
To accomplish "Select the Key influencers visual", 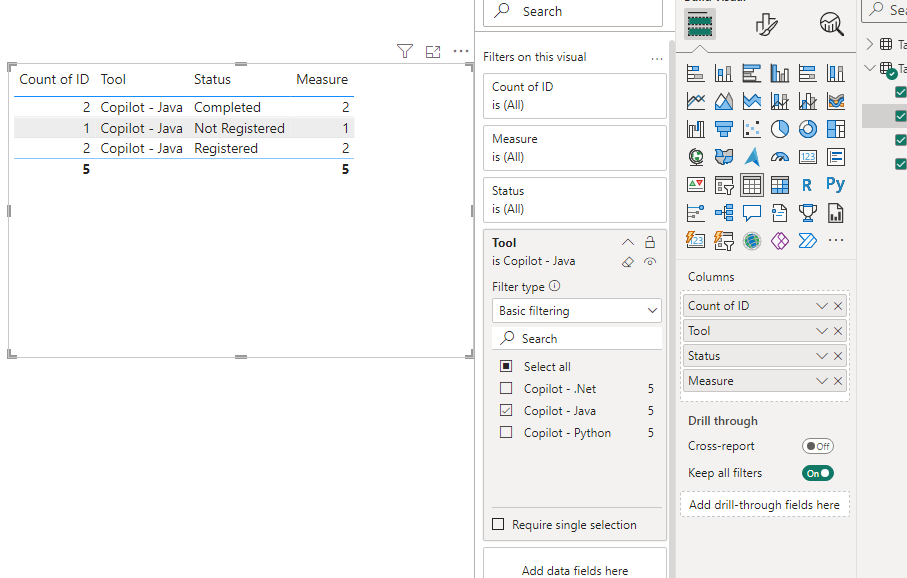I will coord(695,213).
